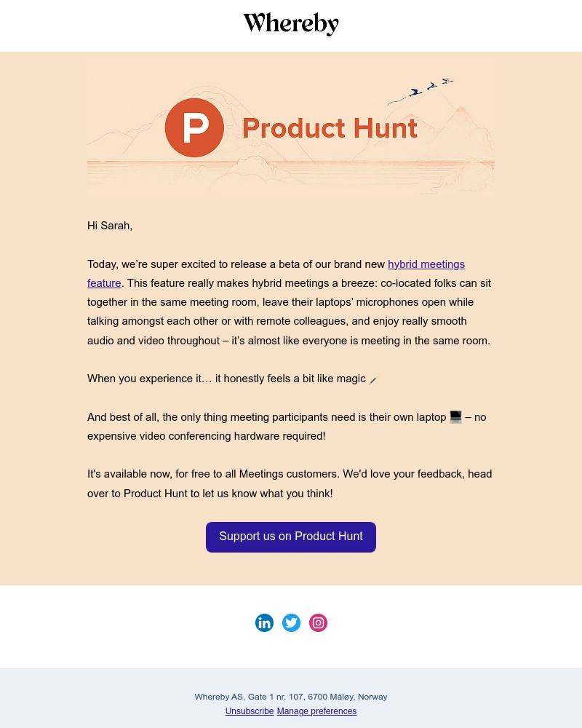The height and width of the screenshot is (728, 582).
Task: Click the Whereby wordmark logo
Action: (291, 24)
